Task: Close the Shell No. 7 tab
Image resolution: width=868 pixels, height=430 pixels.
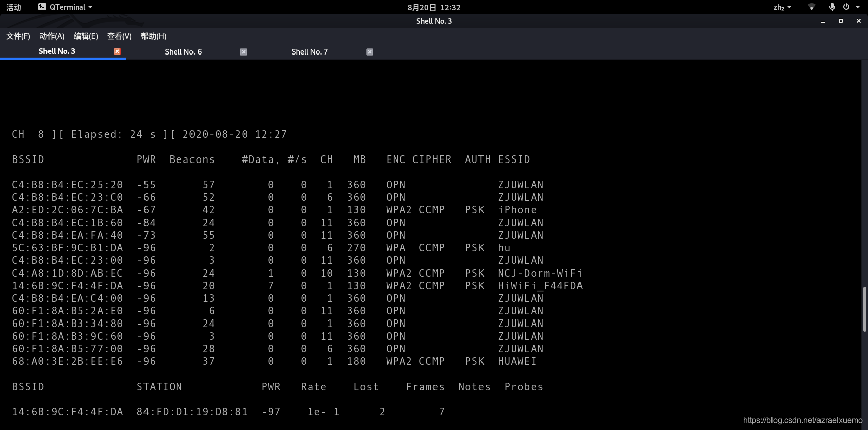Action: click(x=370, y=52)
